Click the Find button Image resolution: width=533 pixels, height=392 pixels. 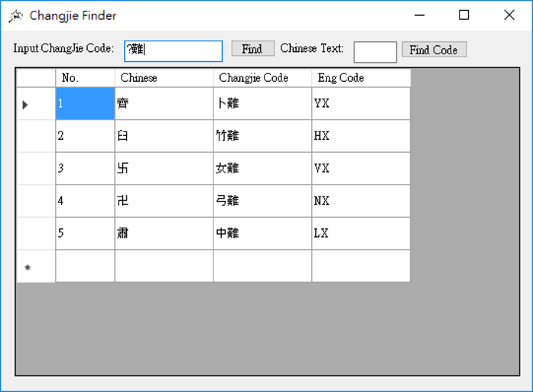pos(253,49)
